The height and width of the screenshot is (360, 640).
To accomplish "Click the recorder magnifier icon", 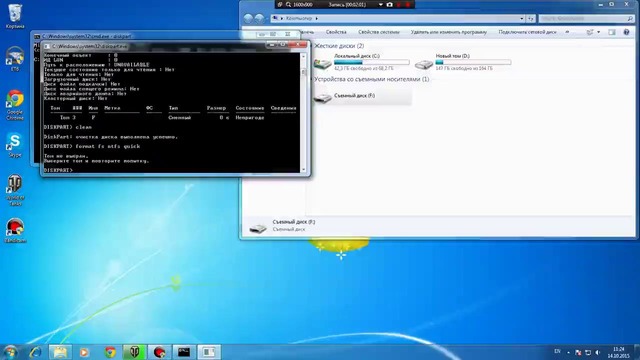I will coord(289,4).
